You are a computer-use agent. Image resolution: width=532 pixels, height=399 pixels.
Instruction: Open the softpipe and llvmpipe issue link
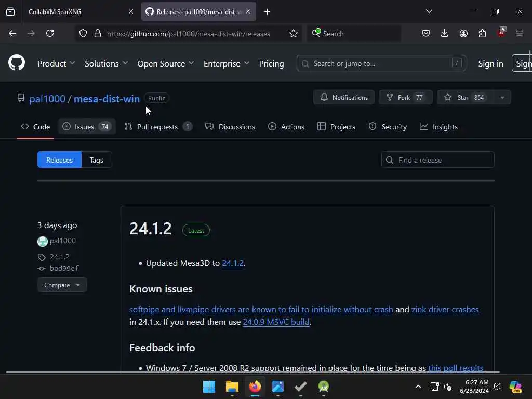click(261, 310)
